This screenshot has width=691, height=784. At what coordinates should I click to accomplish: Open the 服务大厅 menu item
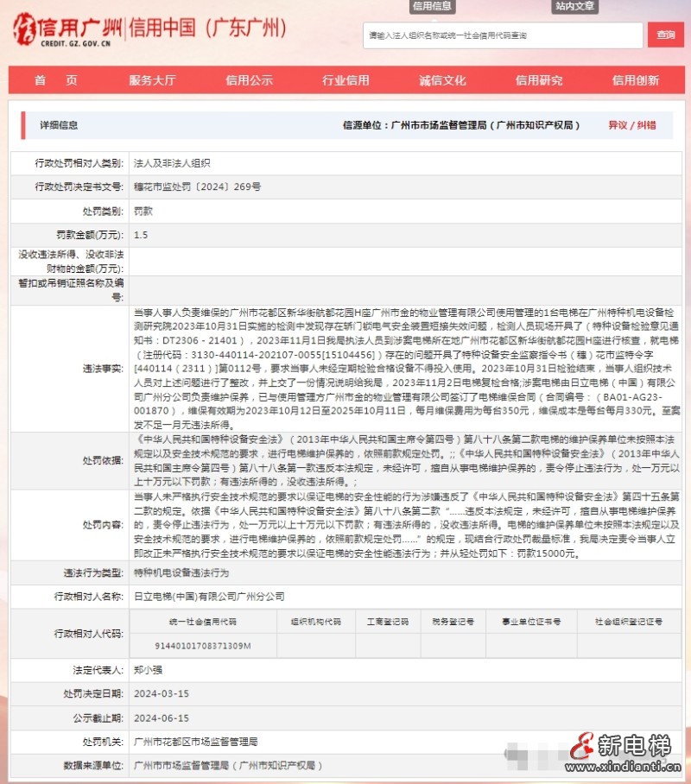151,79
